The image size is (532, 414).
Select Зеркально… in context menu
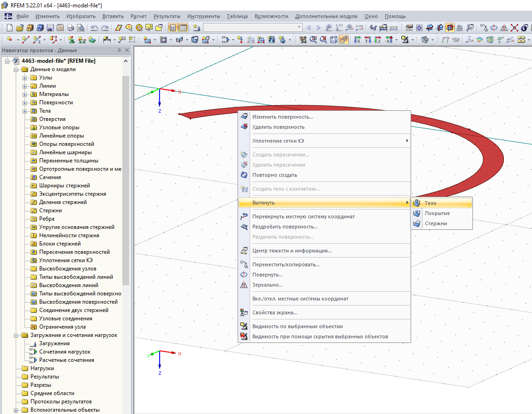(324, 285)
